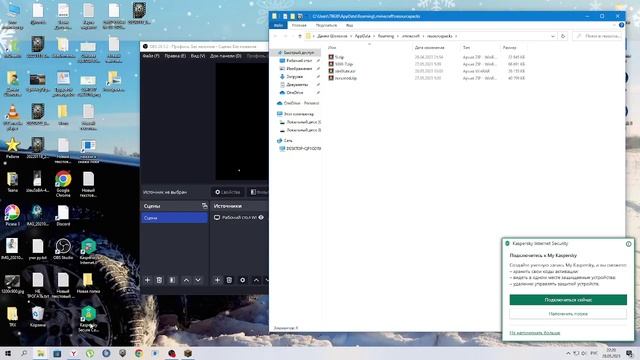Screen dimensions: 640x360
Task: Expand the address bar history dropdown
Action: pyautogui.click(x=553, y=36)
